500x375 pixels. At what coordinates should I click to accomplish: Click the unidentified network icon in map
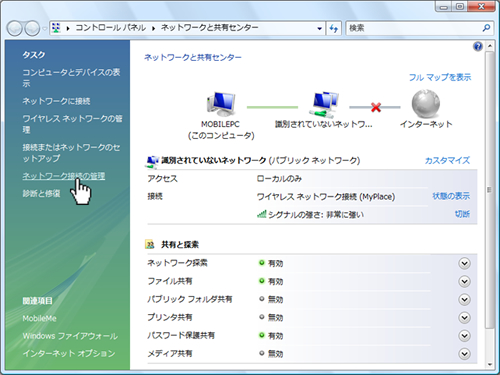coord(323,104)
